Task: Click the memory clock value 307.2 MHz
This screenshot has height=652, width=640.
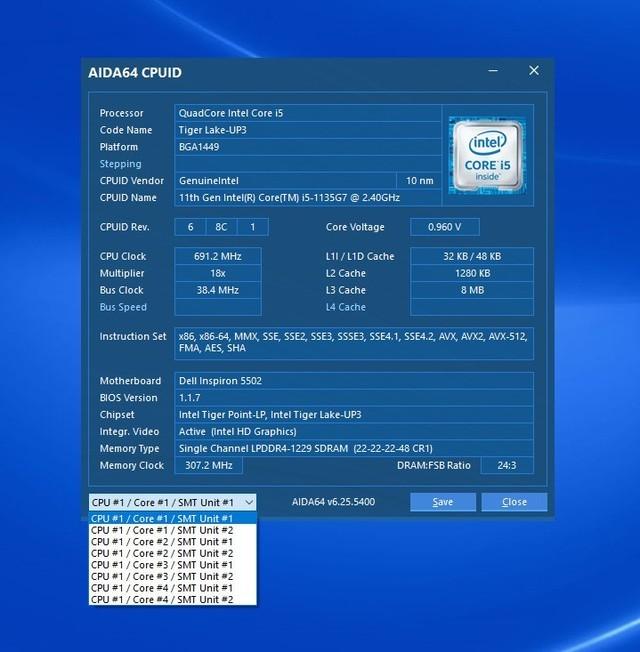Action: (x=209, y=465)
